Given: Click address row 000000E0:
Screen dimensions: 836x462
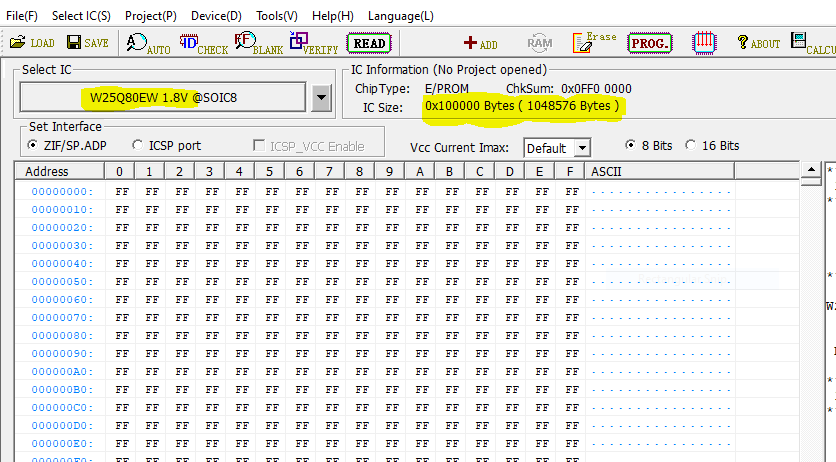Looking at the screenshot, I should click(62, 444).
